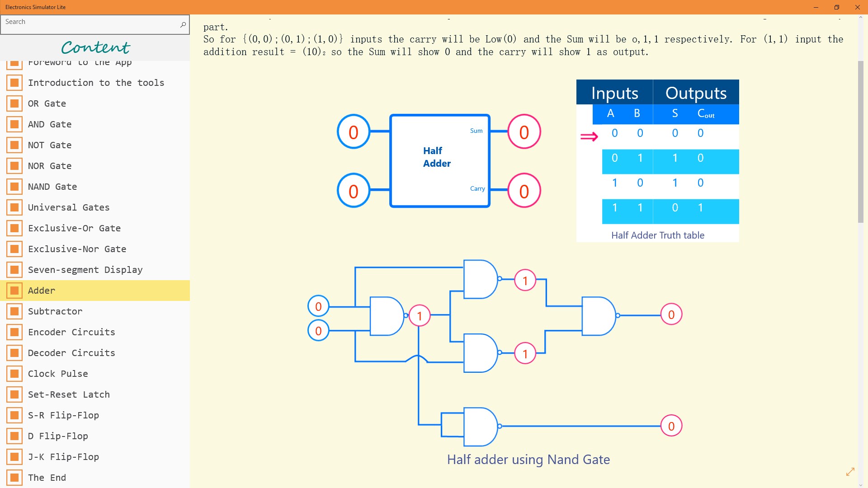
Task: Select the truth table row 1 1
Action: coord(670,211)
